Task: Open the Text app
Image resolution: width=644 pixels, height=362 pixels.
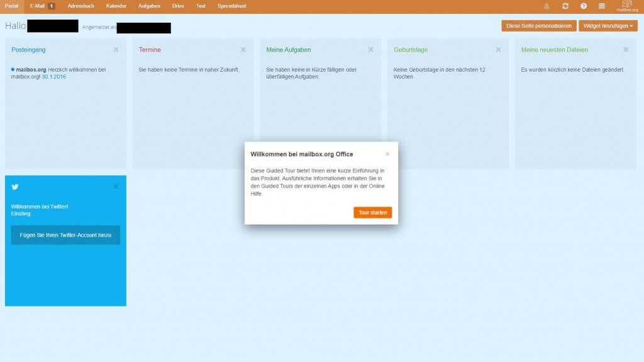Action: pyautogui.click(x=201, y=6)
